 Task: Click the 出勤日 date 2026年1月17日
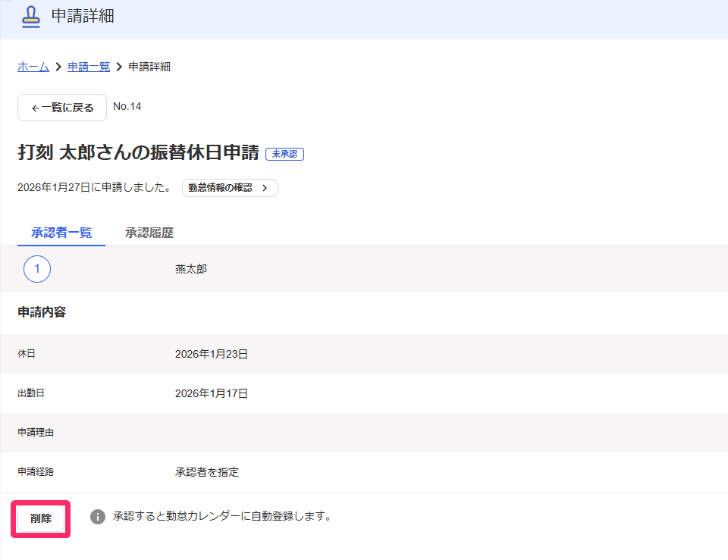212,393
